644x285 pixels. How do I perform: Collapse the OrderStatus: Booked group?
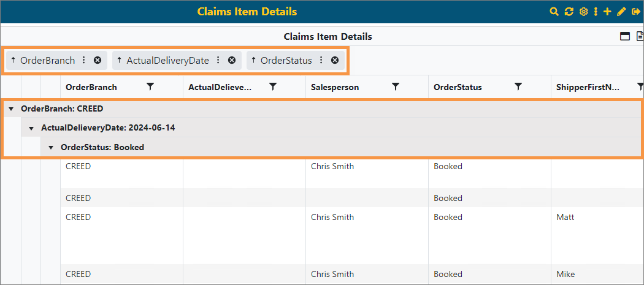[51, 147]
